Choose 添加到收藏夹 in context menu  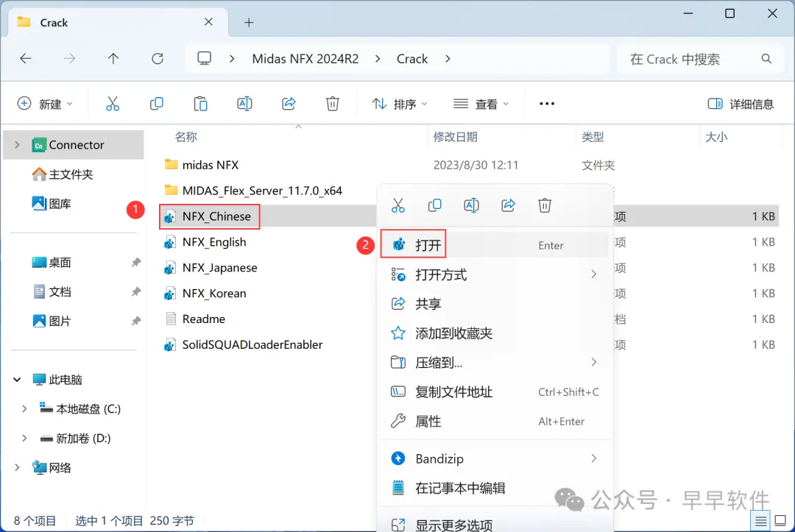point(495,333)
